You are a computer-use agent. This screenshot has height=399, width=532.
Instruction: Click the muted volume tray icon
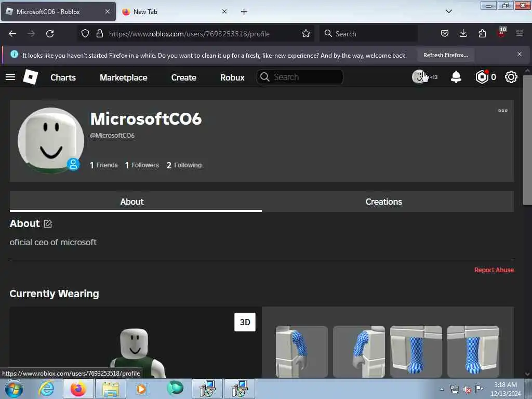click(467, 390)
